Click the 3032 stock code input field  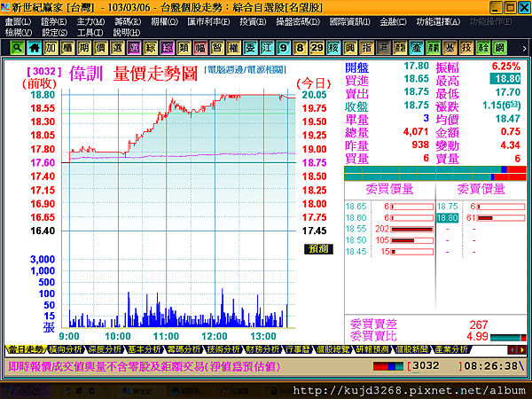click(435, 366)
